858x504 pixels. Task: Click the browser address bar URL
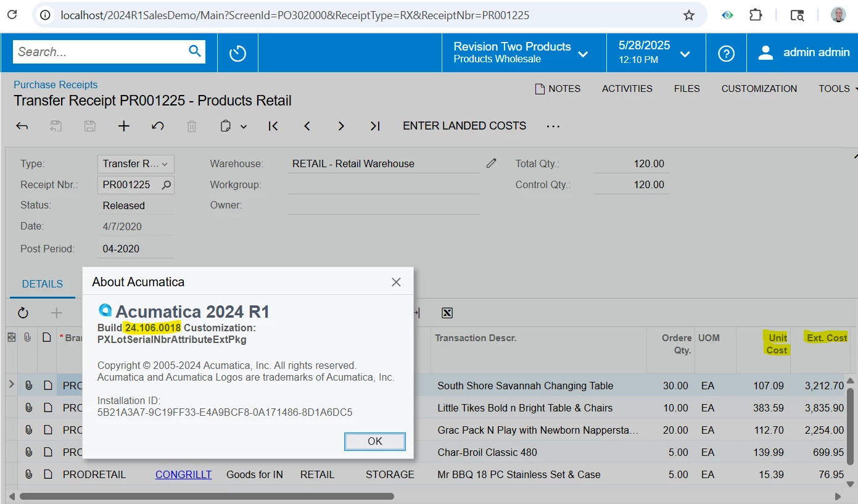click(x=295, y=15)
